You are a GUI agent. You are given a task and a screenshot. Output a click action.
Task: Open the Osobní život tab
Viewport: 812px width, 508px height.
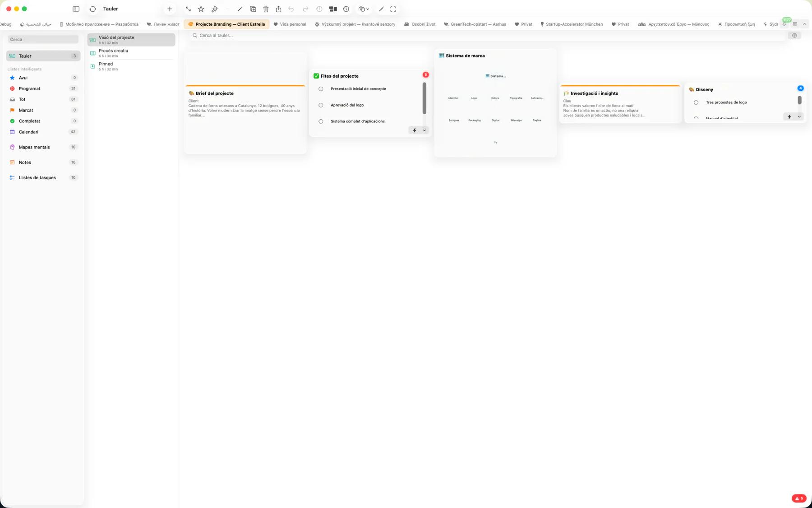pos(420,24)
